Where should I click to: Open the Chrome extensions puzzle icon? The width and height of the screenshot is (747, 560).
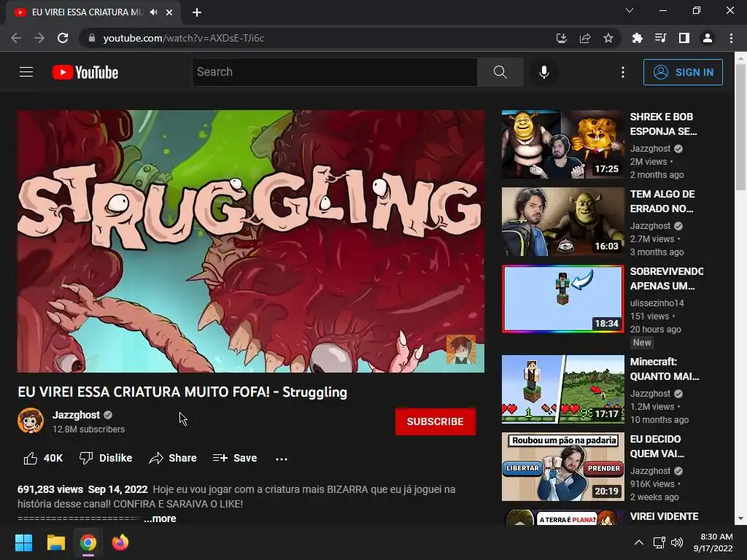638,38
